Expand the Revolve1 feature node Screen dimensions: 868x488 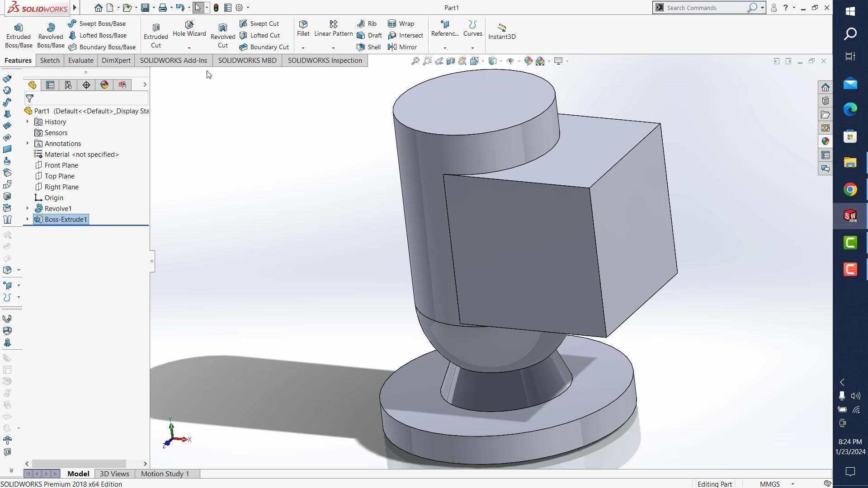pyautogui.click(x=27, y=208)
